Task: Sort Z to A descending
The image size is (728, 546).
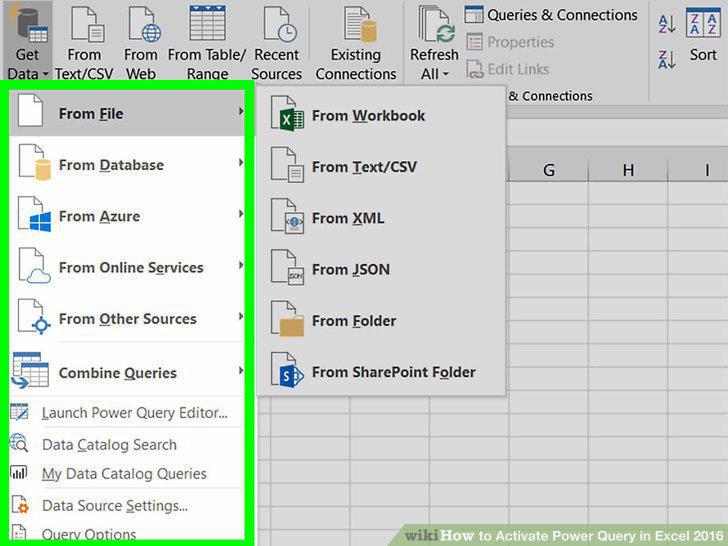Action: pos(667,60)
